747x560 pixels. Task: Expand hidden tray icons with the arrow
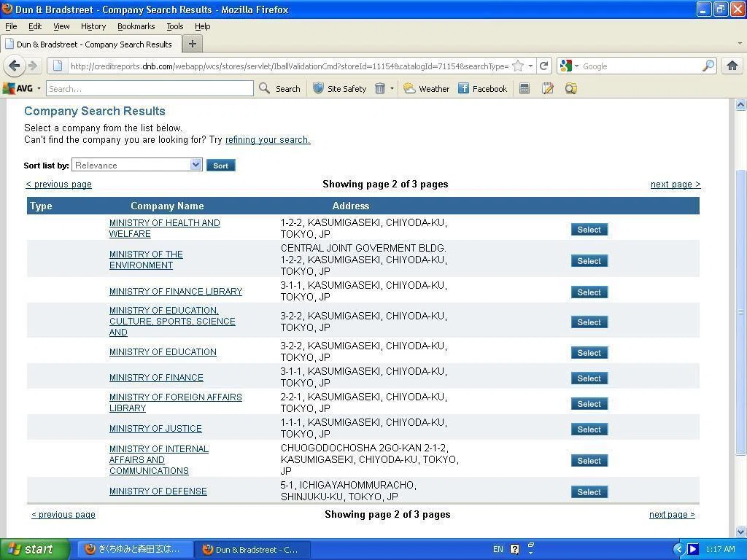click(x=679, y=549)
